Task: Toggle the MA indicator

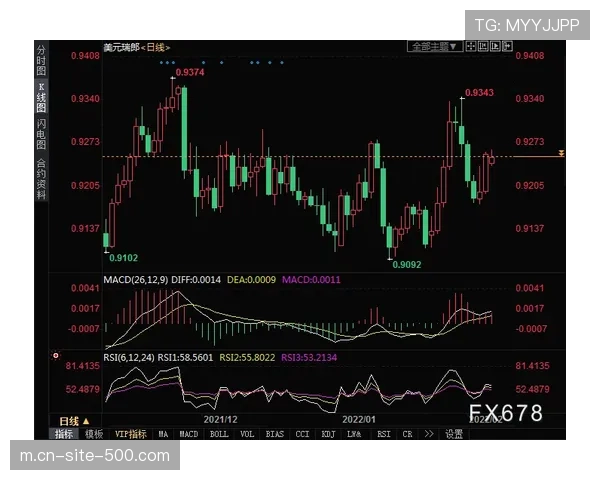Action: click(x=163, y=434)
